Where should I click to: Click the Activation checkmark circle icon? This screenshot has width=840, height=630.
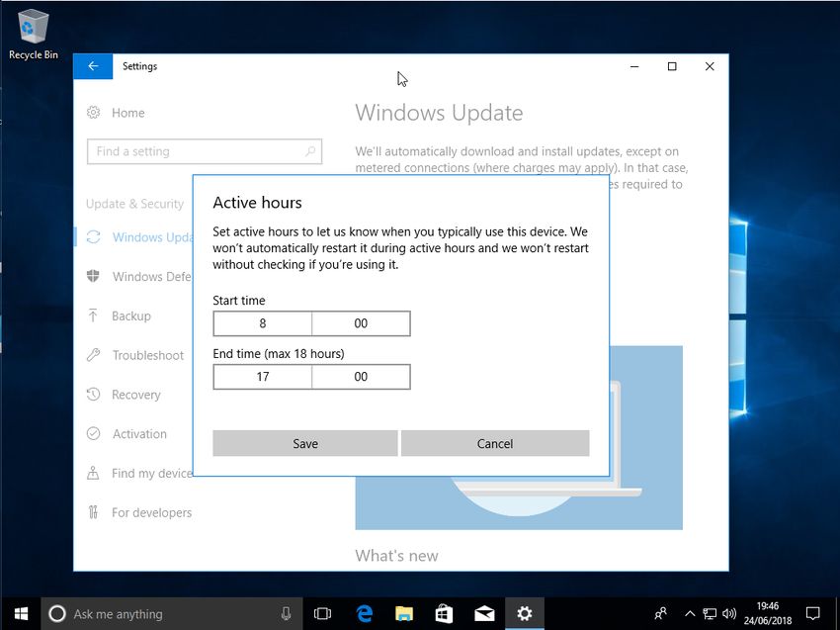[93, 433]
